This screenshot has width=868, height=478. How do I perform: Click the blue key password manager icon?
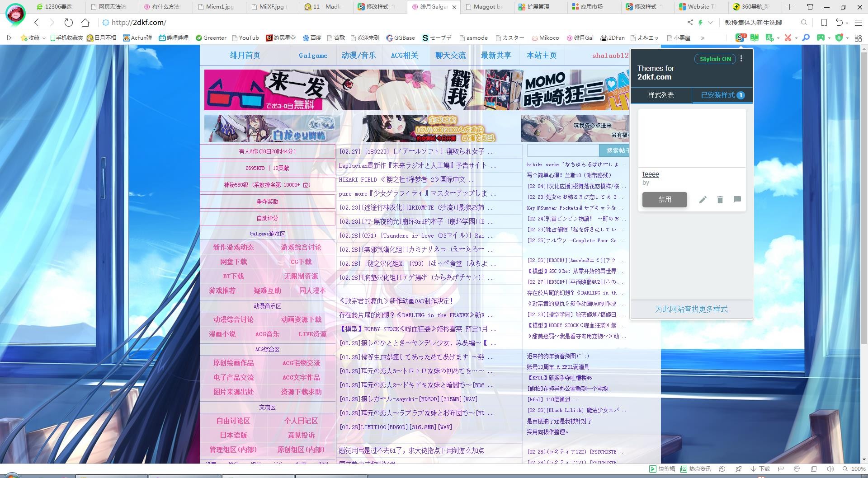(x=806, y=38)
